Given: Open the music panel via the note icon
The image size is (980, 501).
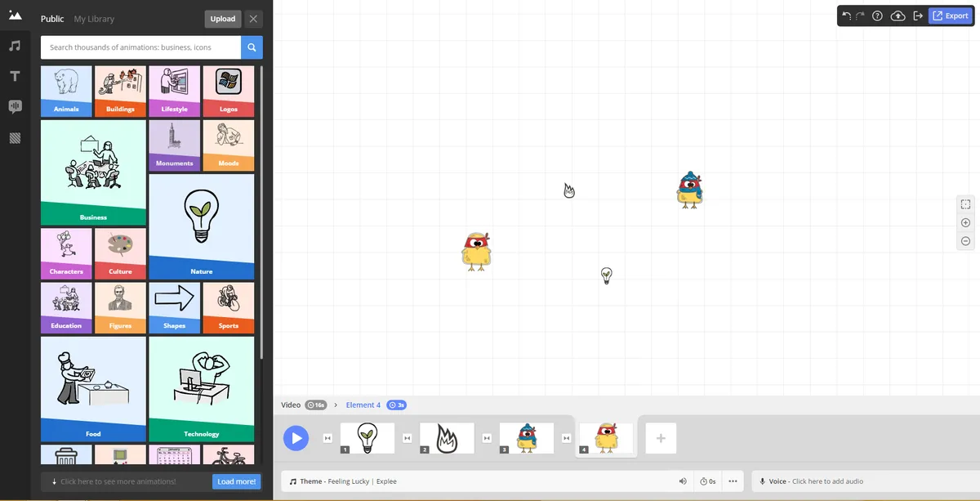Looking at the screenshot, I should 15,46.
